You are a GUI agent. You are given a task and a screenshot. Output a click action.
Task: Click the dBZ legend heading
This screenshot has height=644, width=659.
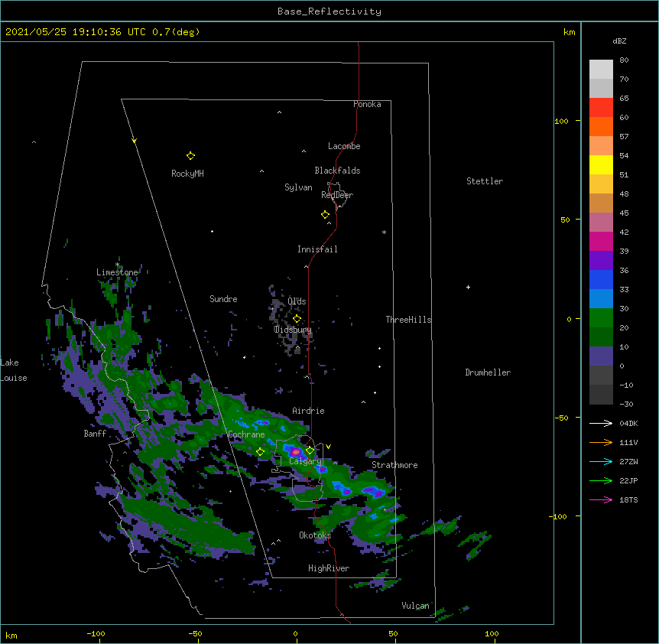(x=619, y=41)
